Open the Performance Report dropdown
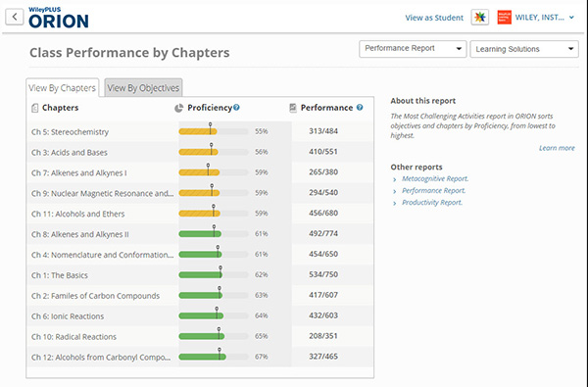Viewport: 588px width, 387px height. (413, 49)
